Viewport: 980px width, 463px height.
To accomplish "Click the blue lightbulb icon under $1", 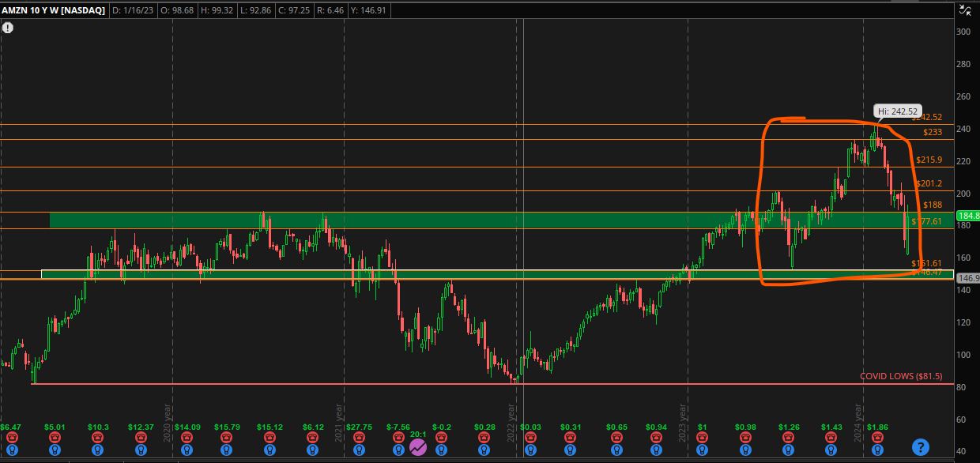I will pyautogui.click(x=700, y=449).
